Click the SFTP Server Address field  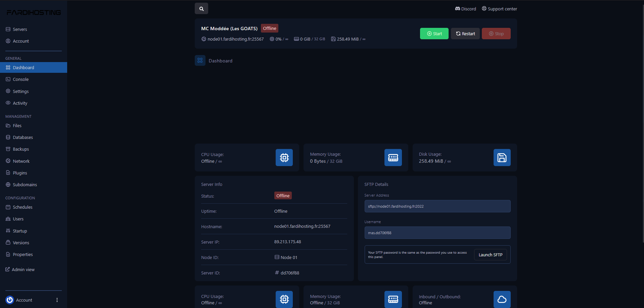(x=438, y=206)
